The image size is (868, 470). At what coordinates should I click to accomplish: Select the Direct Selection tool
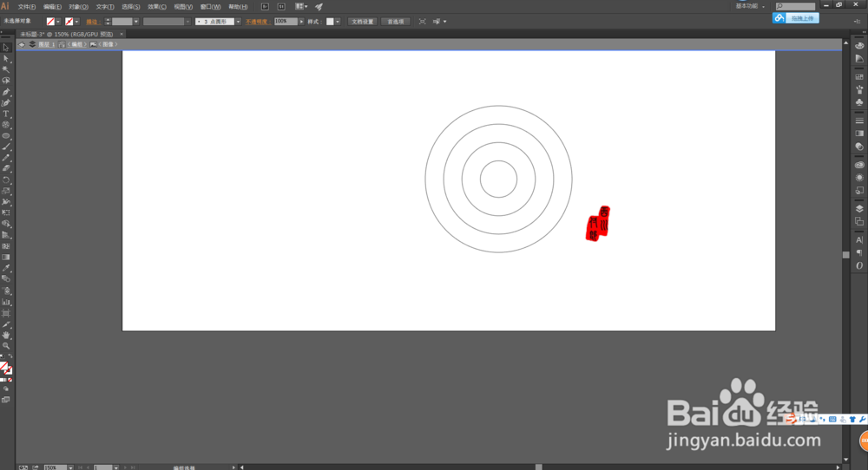[6, 59]
